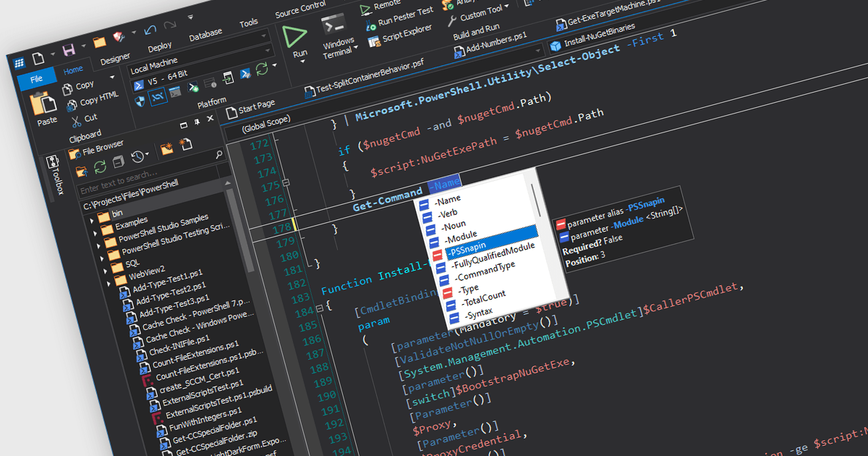Click the Copy icon in Clipboard group
Viewport: 868px width, 456px height.
[67, 89]
